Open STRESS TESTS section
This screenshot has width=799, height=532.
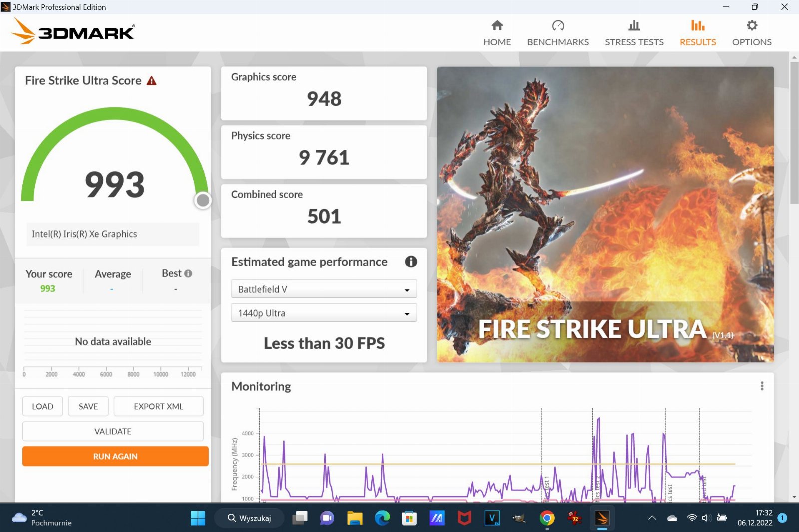pyautogui.click(x=634, y=33)
